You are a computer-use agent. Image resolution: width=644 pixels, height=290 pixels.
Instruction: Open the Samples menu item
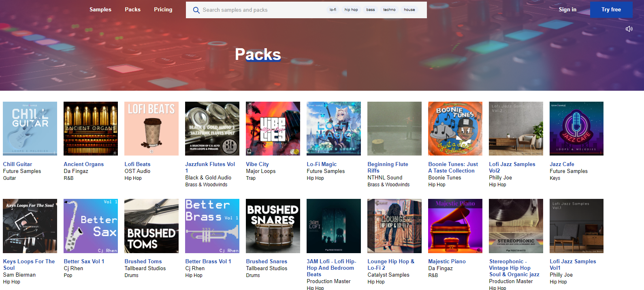pyautogui.click(x=100, y=9)
